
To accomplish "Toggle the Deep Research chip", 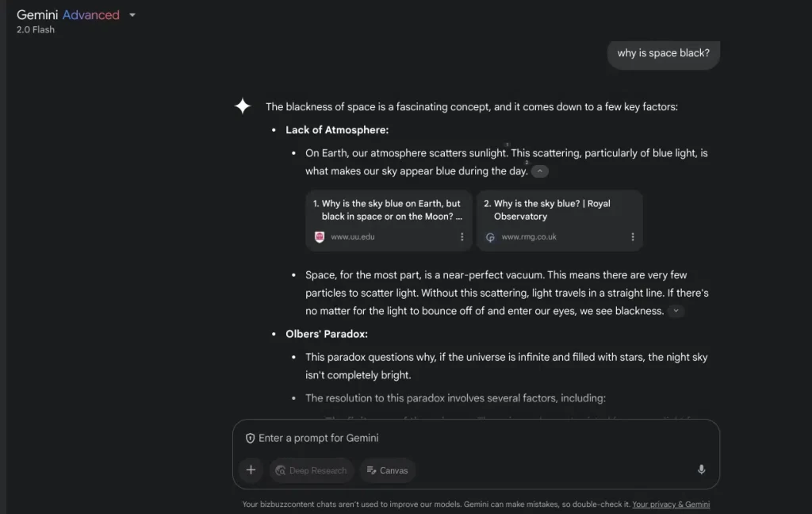I will [311, 470].
